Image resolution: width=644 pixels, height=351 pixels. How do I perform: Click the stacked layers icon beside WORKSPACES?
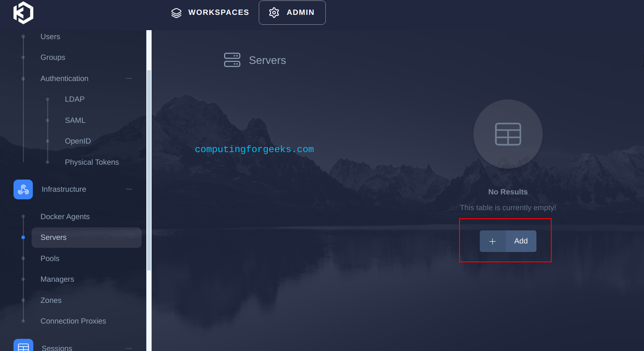(176, 13)
